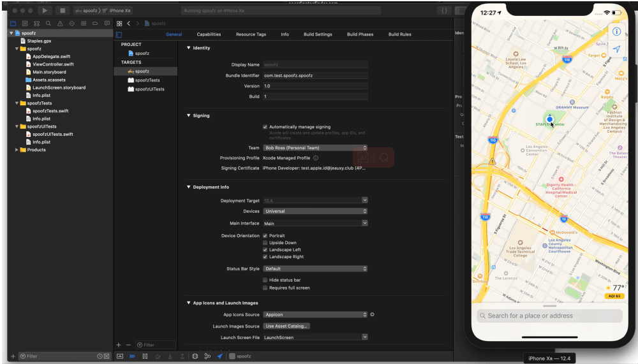Remove selected target with minus
This screenshot has height=364, width=638.
click(x=128, y=345)
